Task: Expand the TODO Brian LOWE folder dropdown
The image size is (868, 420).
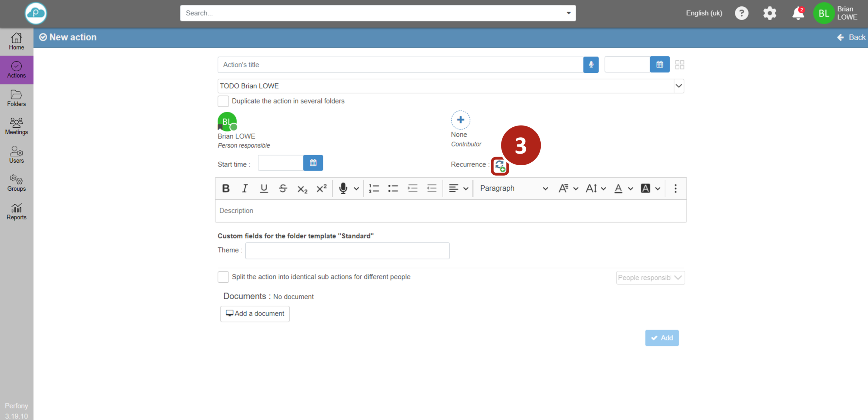Action: pyautogui.click(x=678, y=86)
